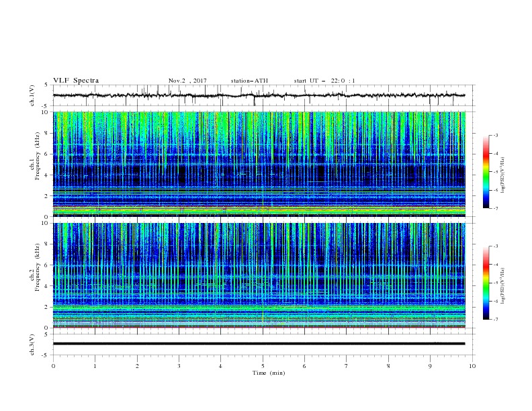The width and height of the screenshot is (532, 411).
Task: Click the 'start UT = 22:0 :1' text
Action: coord(324,81)
